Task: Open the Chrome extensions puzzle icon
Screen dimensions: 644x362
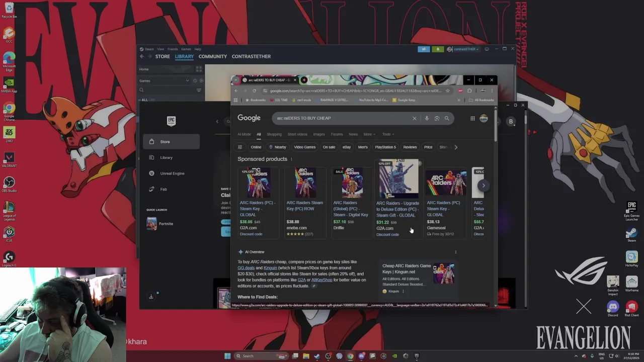Action: (x=469, y=91)
